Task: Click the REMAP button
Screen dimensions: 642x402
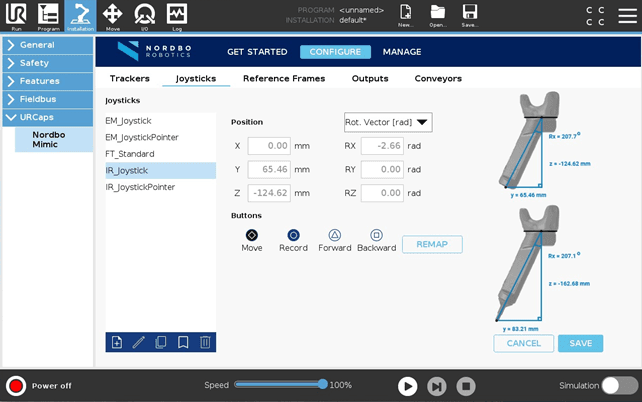Action: click(432, 245)
